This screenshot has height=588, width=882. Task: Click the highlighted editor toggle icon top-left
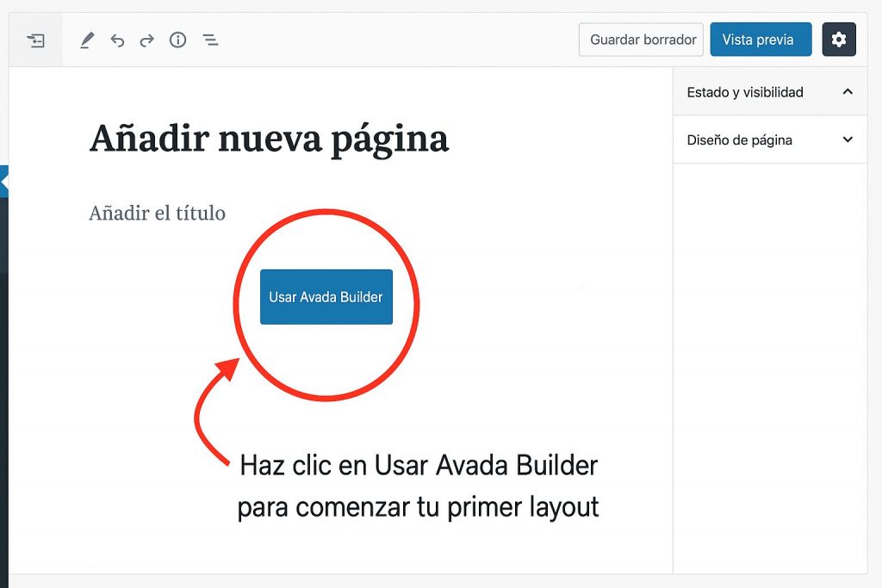[35, 40]
